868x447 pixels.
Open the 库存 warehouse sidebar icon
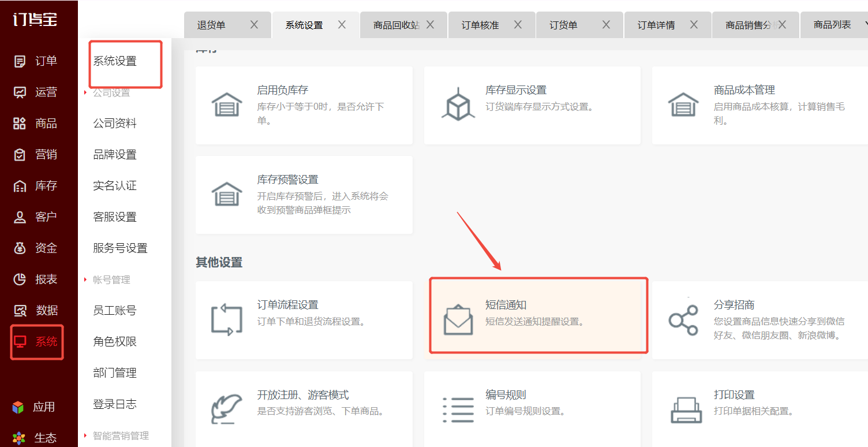pyautogui.click(x=20, y=186)
